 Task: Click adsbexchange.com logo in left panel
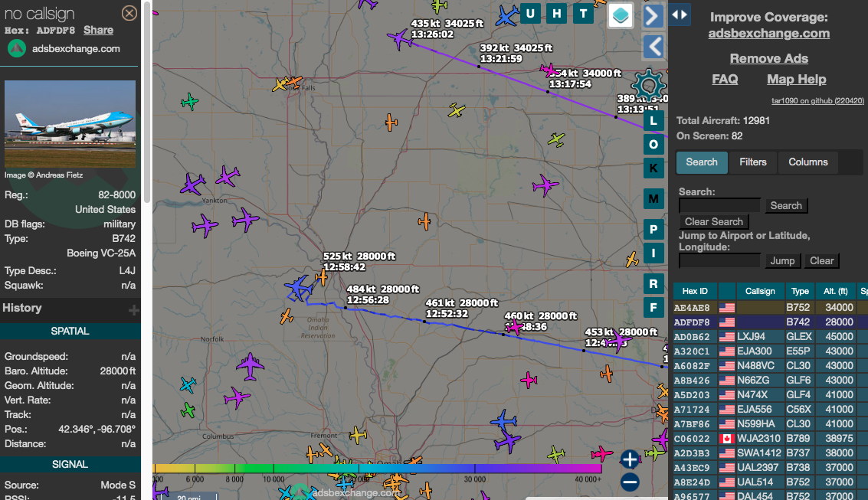[17, 49]
